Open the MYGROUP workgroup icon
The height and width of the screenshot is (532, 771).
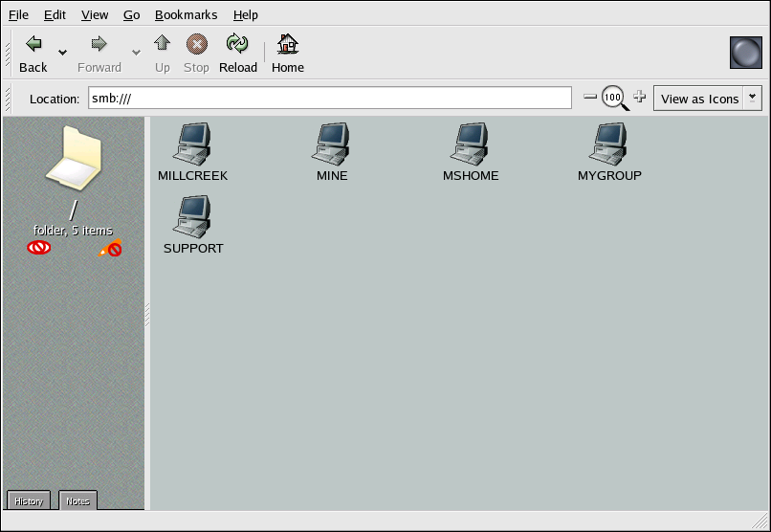point(609,145)
